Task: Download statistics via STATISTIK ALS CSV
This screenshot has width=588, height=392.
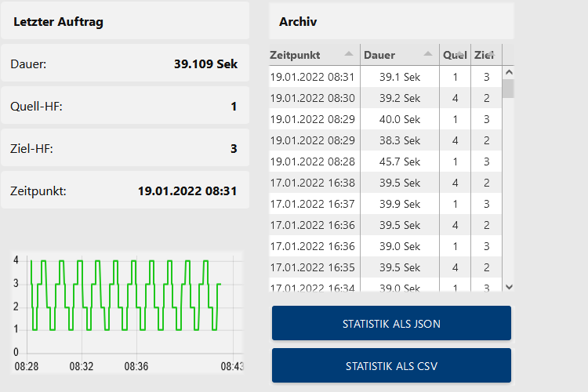Action: tap(391, 366)
